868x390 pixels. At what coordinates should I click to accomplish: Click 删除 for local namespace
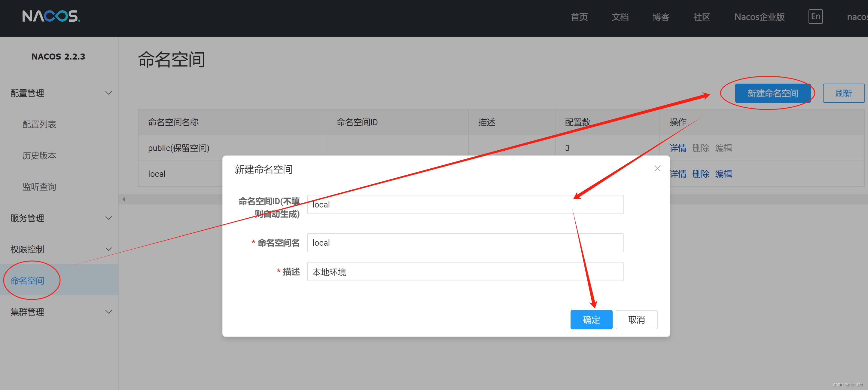click(x=701, y=174)
